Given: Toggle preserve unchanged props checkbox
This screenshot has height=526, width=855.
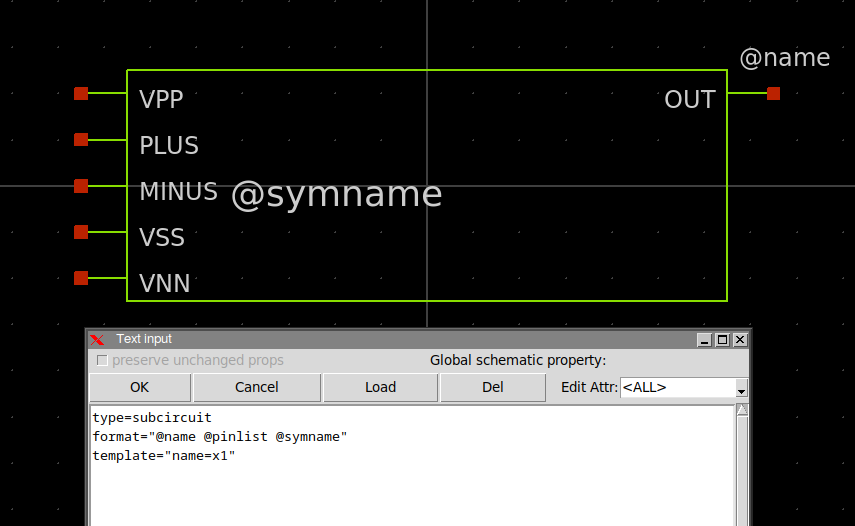Looking at the screenshot, I should click(102, 360).
